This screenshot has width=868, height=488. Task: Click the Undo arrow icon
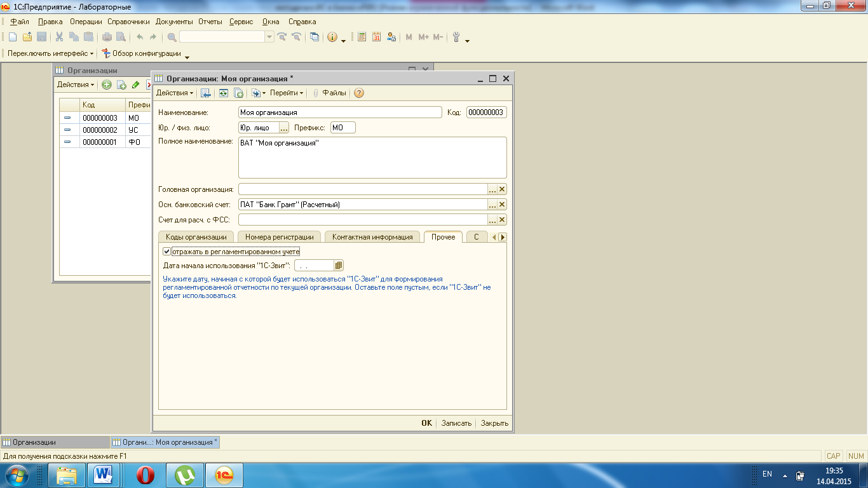tap(139, 37)
